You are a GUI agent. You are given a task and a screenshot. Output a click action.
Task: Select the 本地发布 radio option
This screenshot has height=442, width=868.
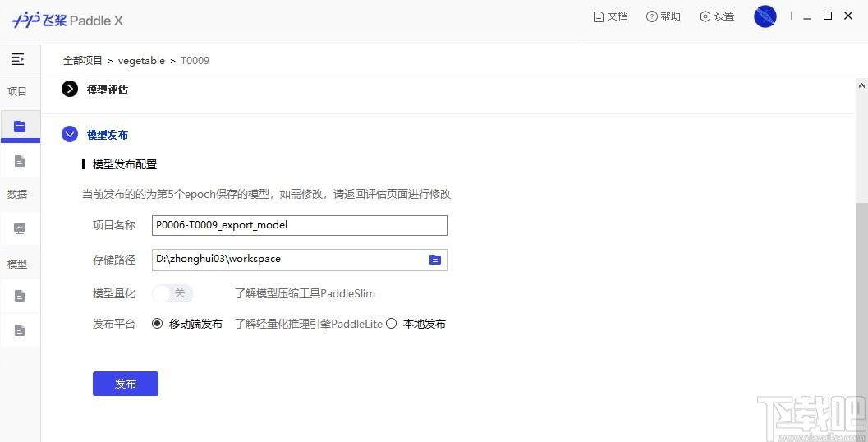pos(392,324)
